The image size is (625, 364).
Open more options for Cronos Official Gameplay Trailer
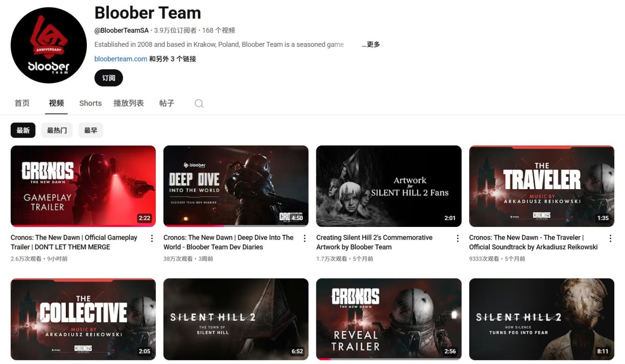click(x=152, y=238)
